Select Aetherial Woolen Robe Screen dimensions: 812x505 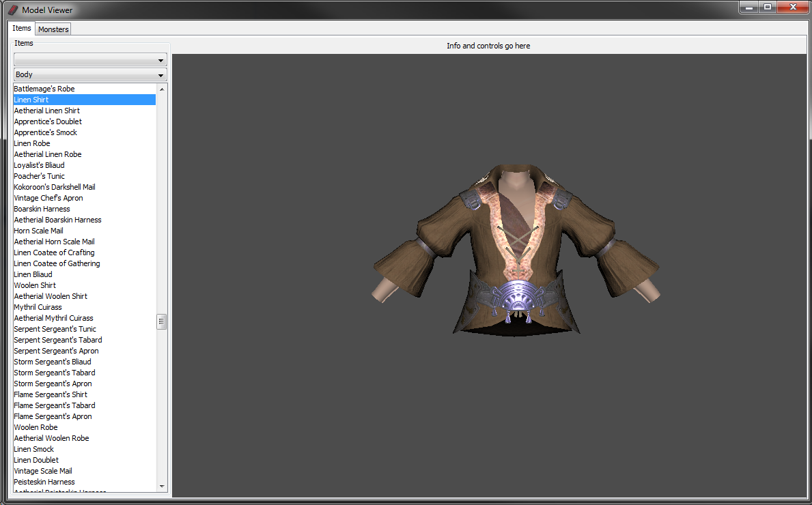(85, 438)
